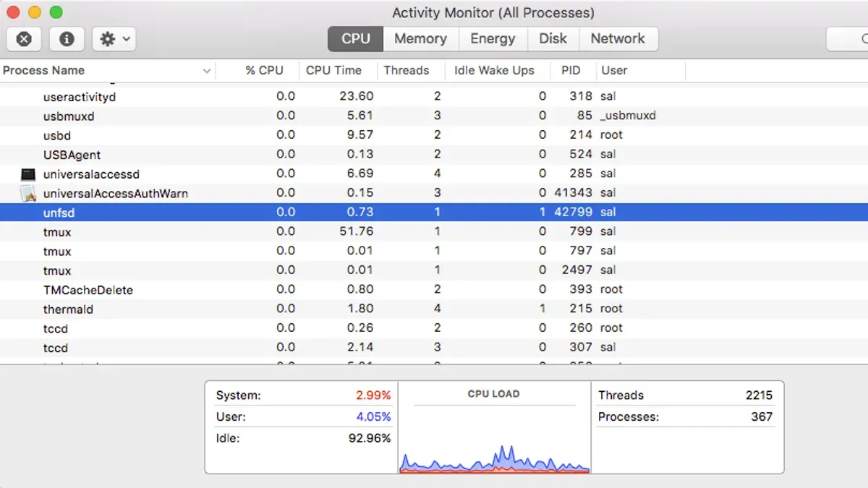
Task: Click the search field in toolbar
Action: tap(847, 39)
